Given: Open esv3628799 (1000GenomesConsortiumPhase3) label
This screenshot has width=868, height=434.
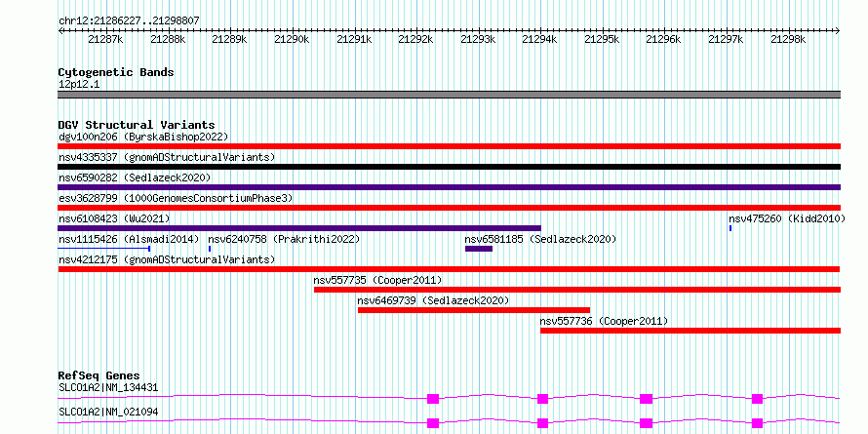Looking at the screenshot, I should click(x=176, y=198).
